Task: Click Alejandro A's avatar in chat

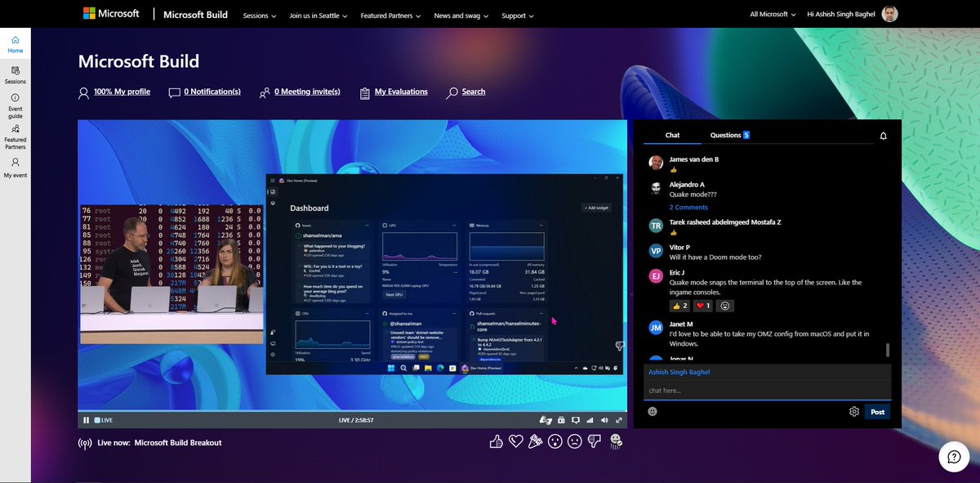Action: 656,189
